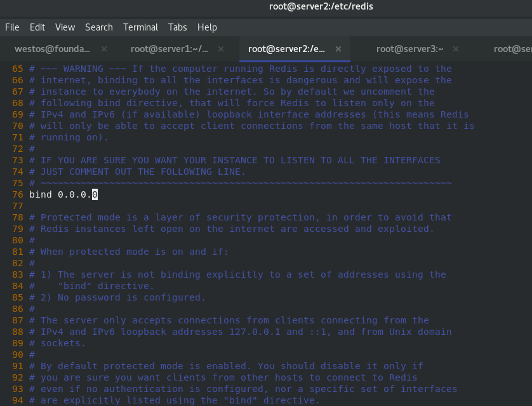Click 'instance to everybody' on line 67
The width and height of the screenshot is (532, 406).
[100, 91]
